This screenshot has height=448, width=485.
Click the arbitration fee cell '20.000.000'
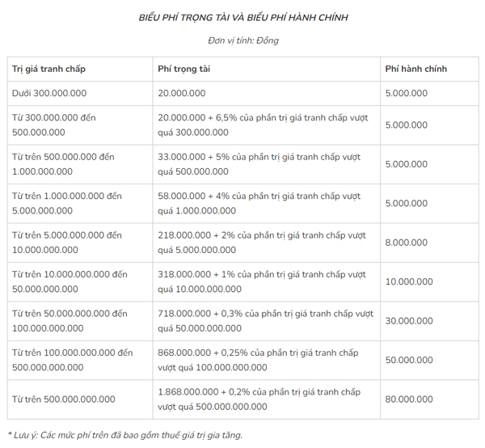point(266,94)
